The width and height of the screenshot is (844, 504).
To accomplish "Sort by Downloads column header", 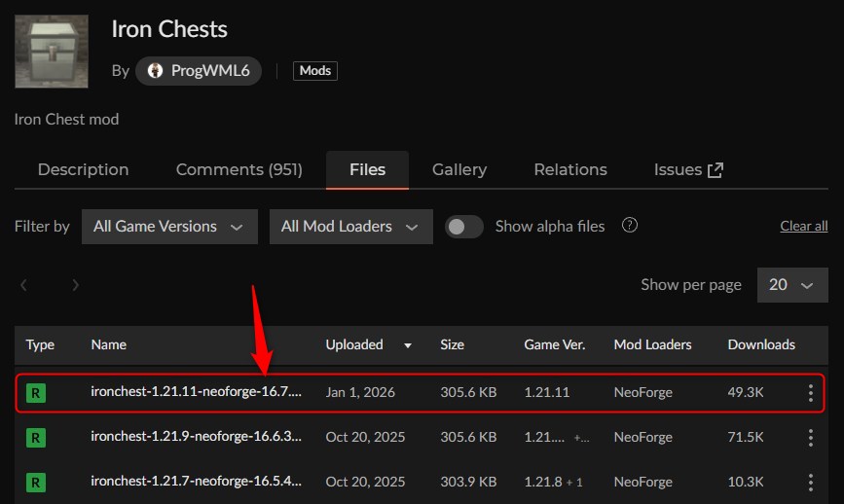I will [761, 344].
